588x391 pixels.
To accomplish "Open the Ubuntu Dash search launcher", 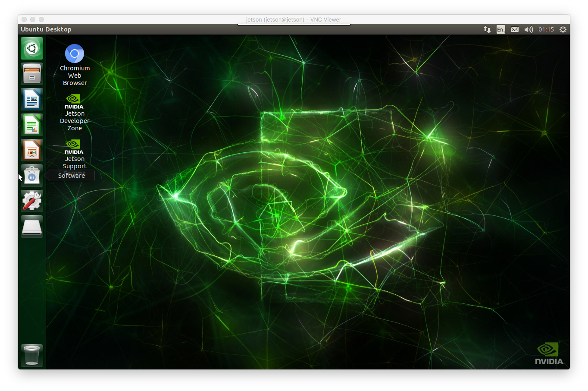I will (x=32, y=48).
